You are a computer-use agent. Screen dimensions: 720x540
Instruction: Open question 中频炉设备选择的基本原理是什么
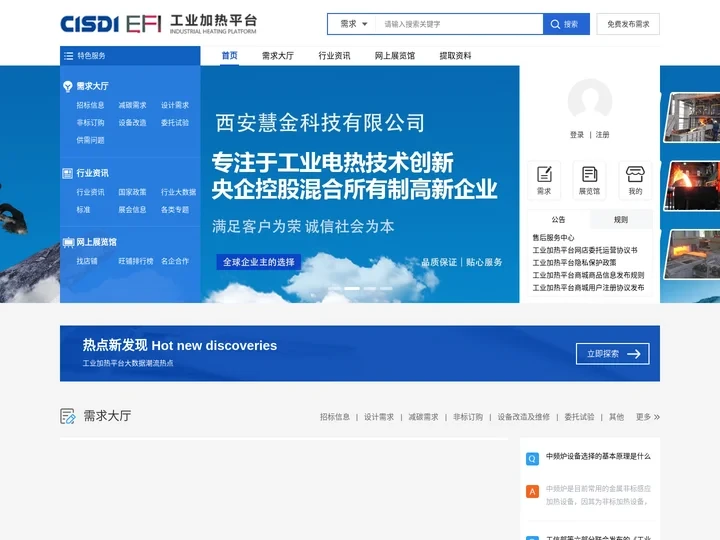coord(598,456)
